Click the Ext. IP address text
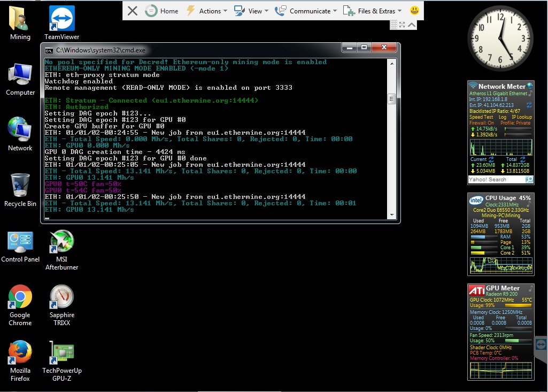548x392 pixels. coord(491,105)
